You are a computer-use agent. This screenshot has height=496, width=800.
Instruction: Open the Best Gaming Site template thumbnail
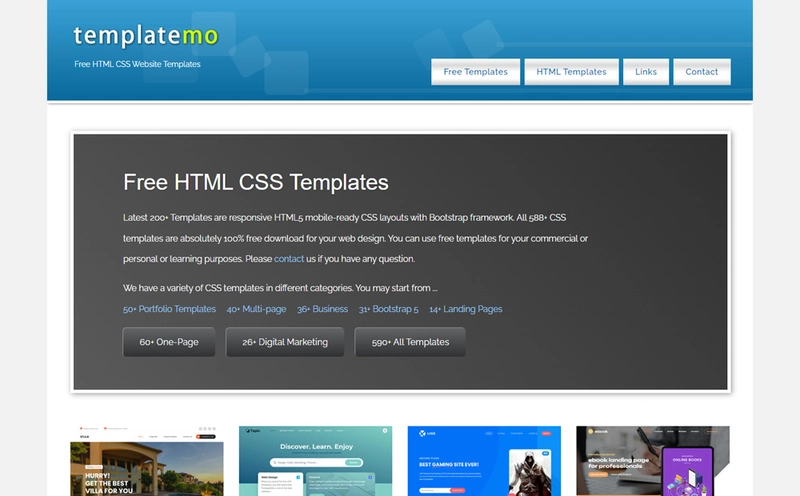tap(484, 461)
